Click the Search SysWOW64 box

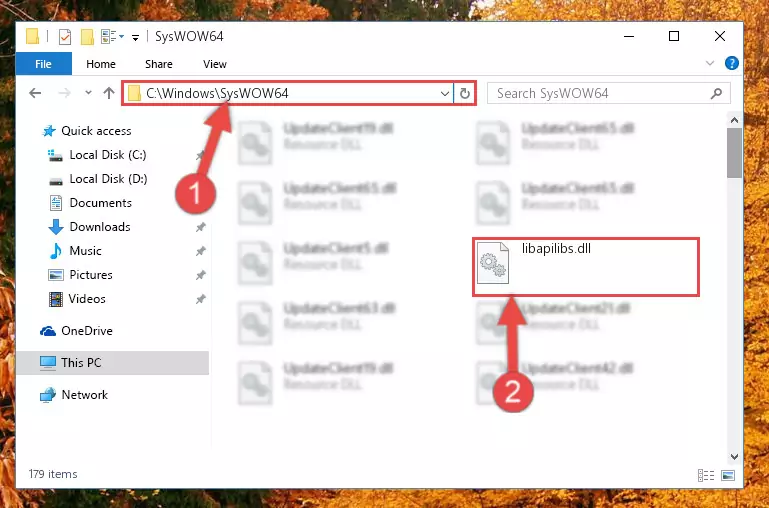[608, 93]
